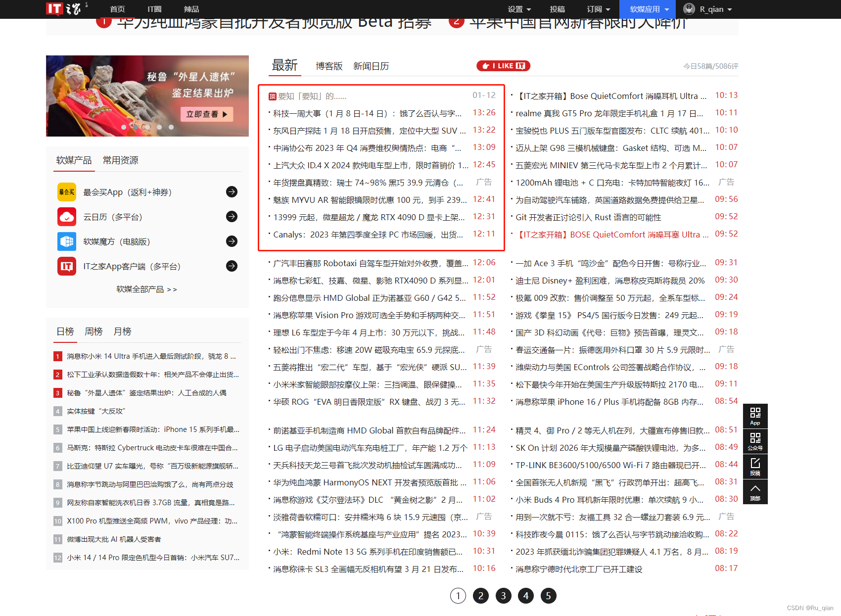Screen dimensions: 841x616
Task: Open the 最会买App yellow icon
Action: pos(67,192)
